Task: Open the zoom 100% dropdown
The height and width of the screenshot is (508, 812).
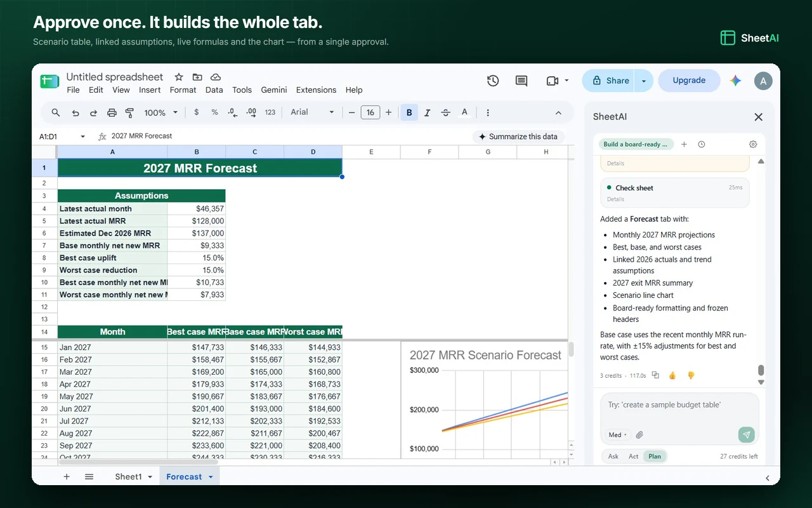Action: tap(160, 112)
